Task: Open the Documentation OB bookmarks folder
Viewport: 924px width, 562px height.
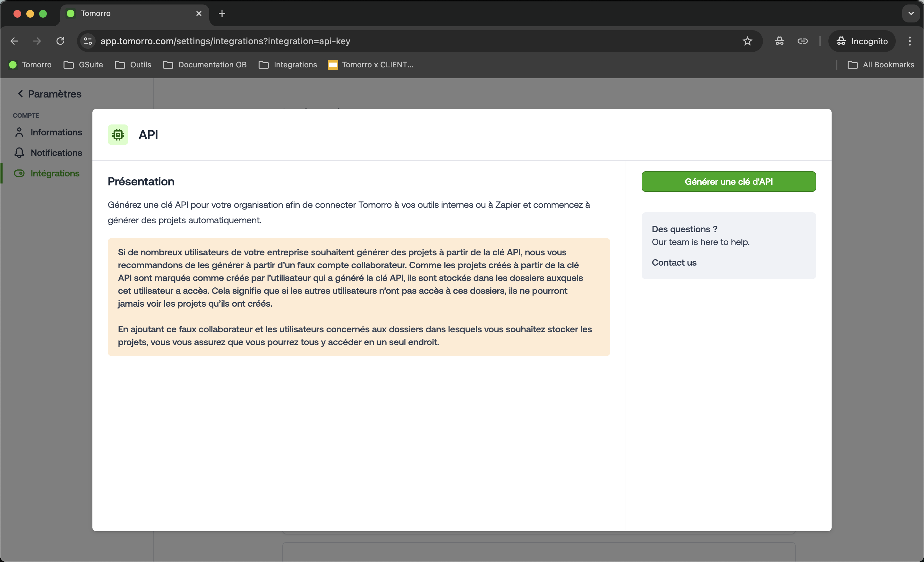Action: [205, 65]
